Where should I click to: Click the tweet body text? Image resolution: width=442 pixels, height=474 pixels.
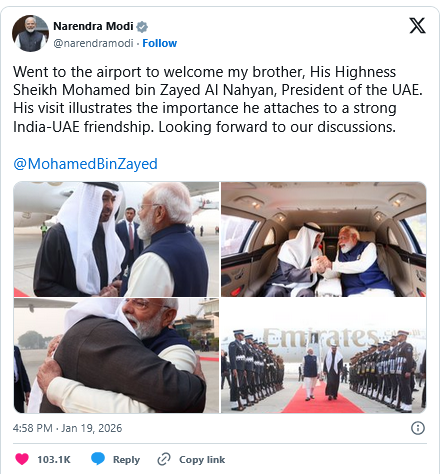[218, 99]
